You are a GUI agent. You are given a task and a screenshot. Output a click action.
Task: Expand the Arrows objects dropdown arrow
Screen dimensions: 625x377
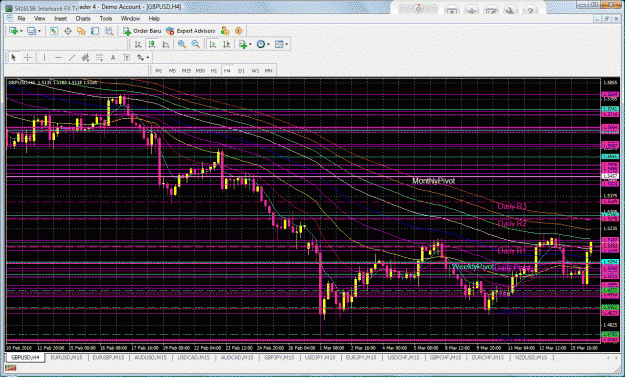pyautogui.click(x=148, y=58)
